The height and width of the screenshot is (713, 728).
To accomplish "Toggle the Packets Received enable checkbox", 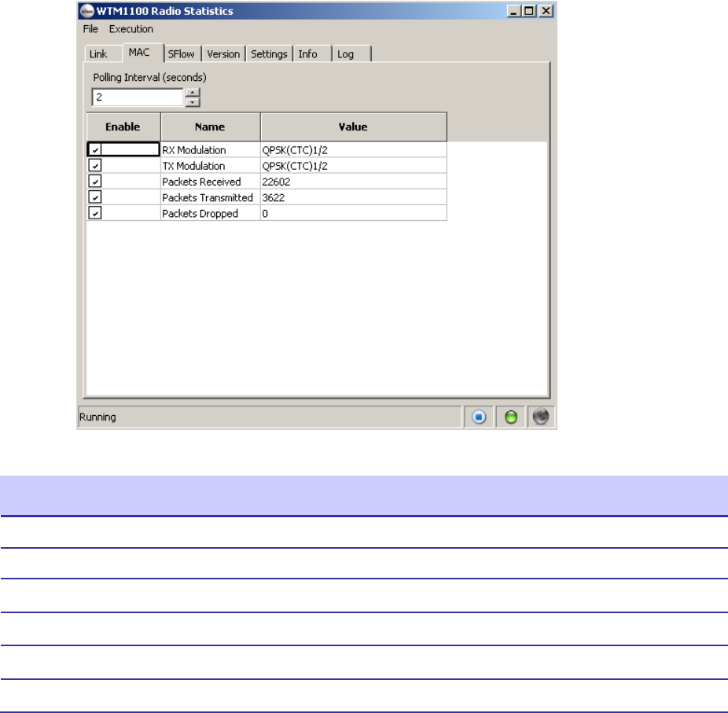I will (95, 181).
